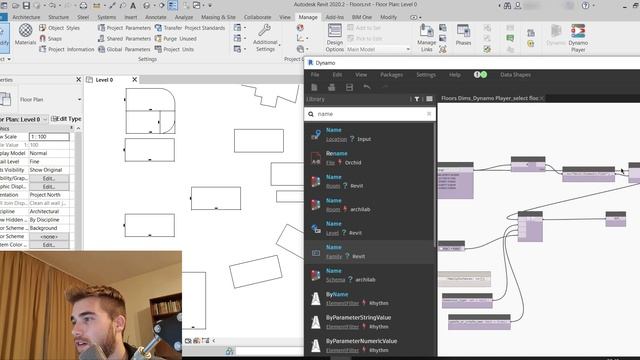Click the library search field containing 'name'
Image resolution: width=640 pixels, height=360 pixels.
[x=369, y=114]
